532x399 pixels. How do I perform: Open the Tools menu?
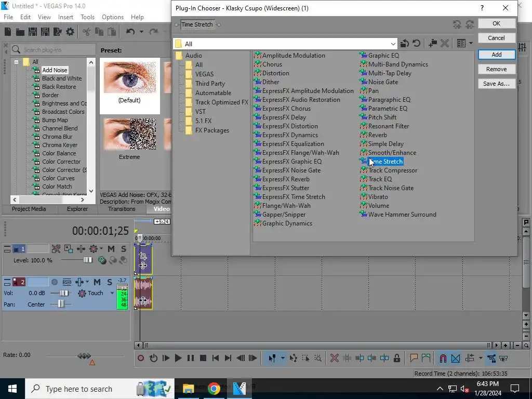87,17
